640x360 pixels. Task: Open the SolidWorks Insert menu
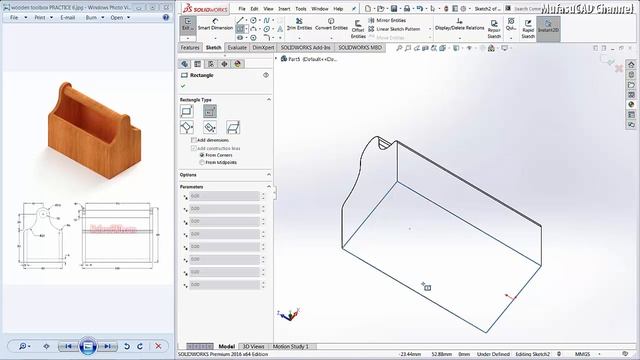[284, 9]
